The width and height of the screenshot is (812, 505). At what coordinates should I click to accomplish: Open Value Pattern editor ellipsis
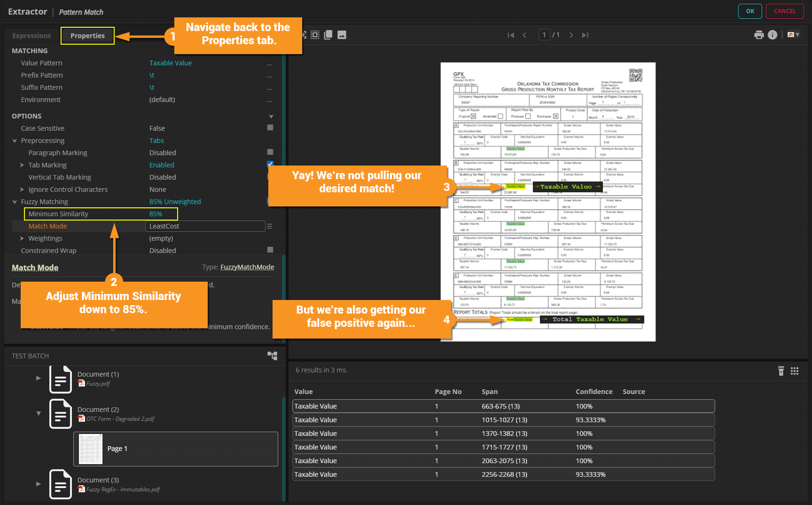[269, 63]
